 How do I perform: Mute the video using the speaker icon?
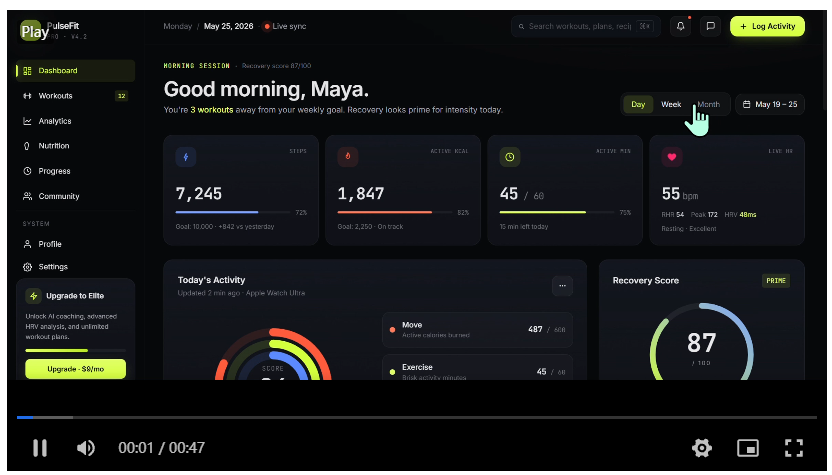(x=85, y=448)
